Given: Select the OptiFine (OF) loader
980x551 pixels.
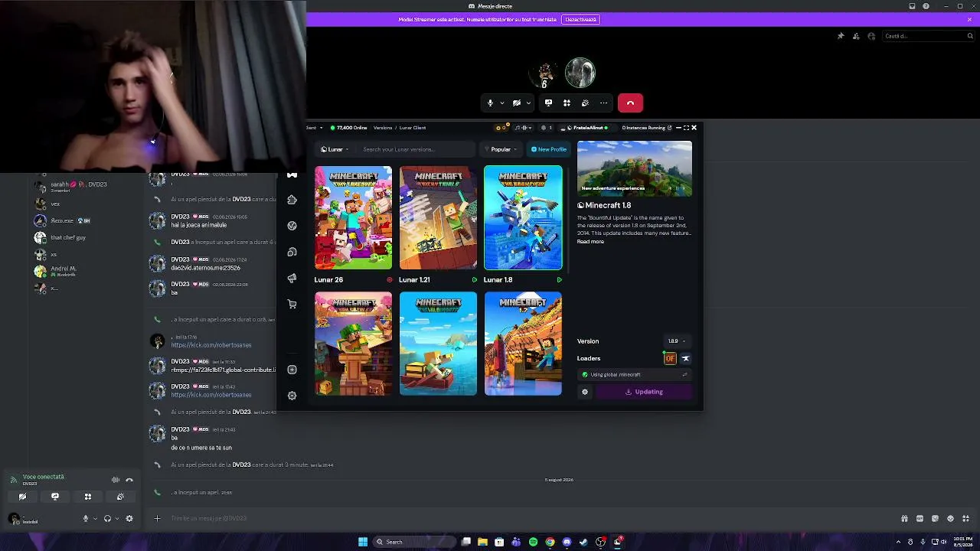Looking at the screenshot, I should click(670, 358).
